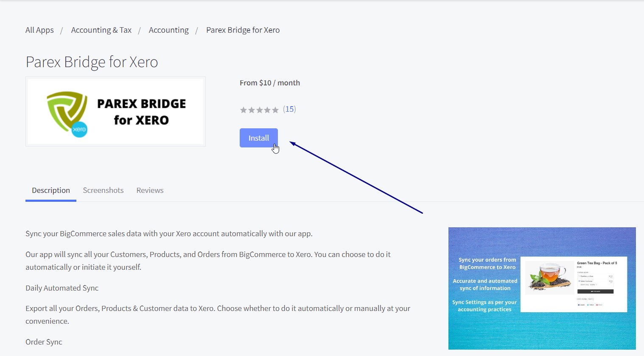Click 'Export all your Orders' paragraph
This screenshot has width=644, height=356.
point(218,315)
